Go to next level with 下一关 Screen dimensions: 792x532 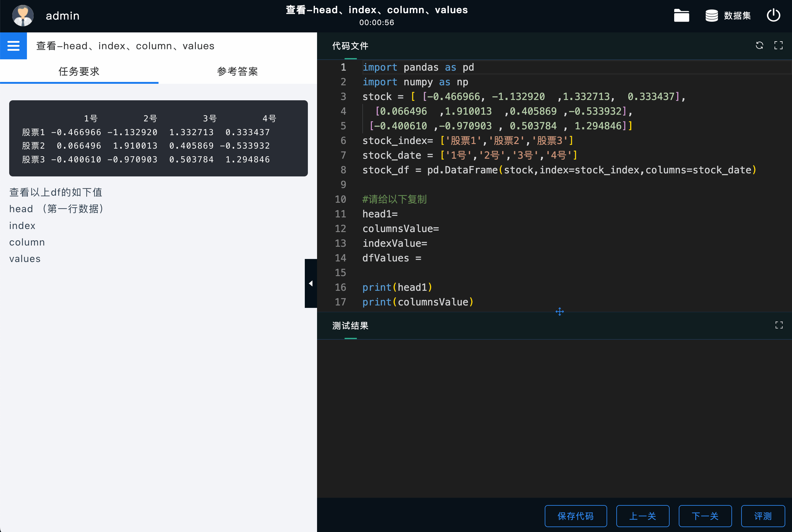pyautogui.click(x=705, y=516)
